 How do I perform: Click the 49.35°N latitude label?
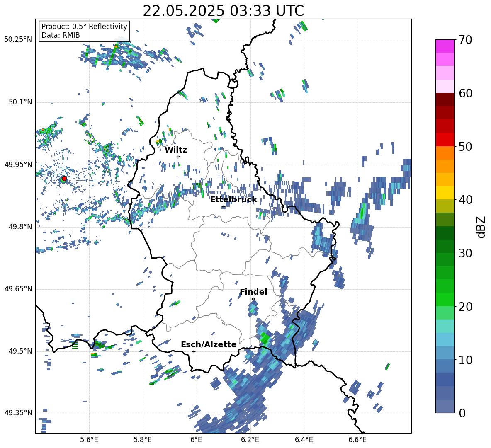click(x=18, y=413)
